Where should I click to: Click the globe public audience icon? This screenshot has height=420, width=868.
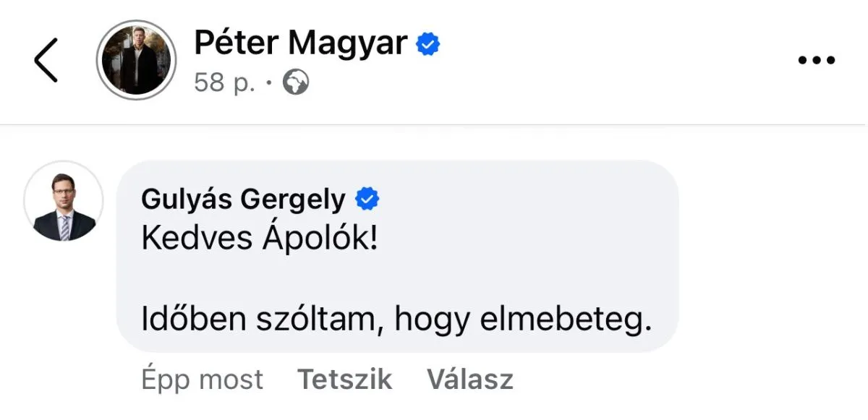pyautogui.click(x=295, y=84)
